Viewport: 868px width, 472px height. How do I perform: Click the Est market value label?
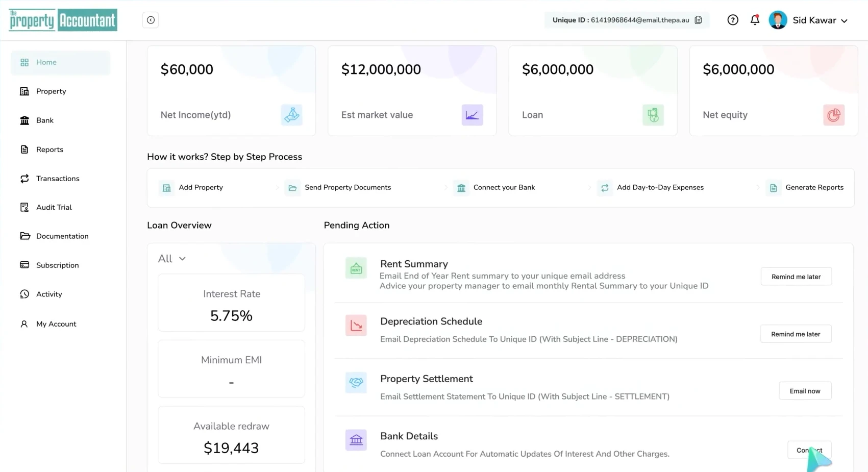point(377,115)
